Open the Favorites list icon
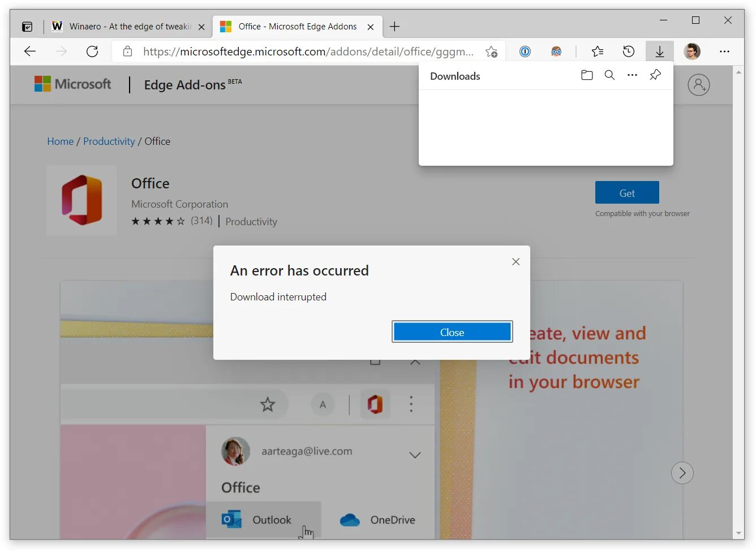 [598, 51]
